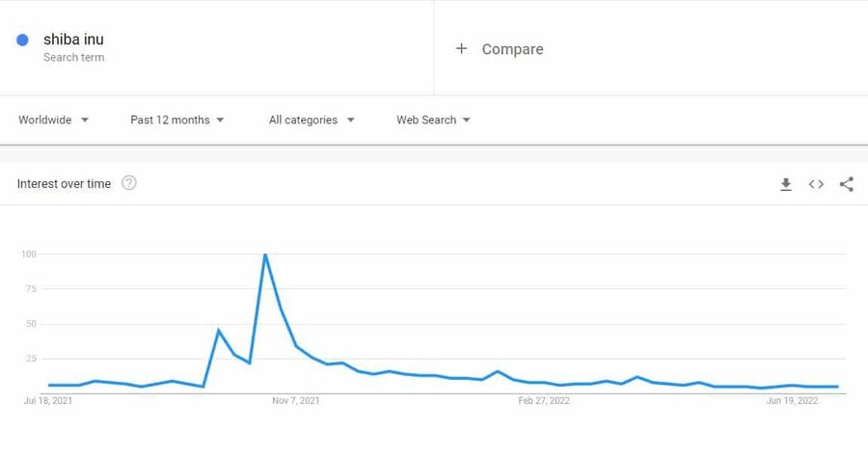Click the Jun 19, 2022 axis label
Viewport: 868px width, 459px height.
pos(792,400)
